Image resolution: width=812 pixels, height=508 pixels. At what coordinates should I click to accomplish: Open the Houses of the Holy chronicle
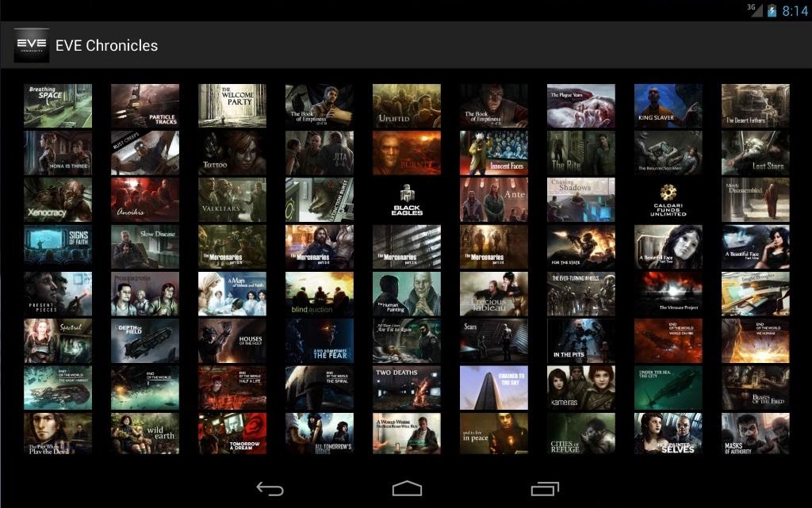pos(232,341)
